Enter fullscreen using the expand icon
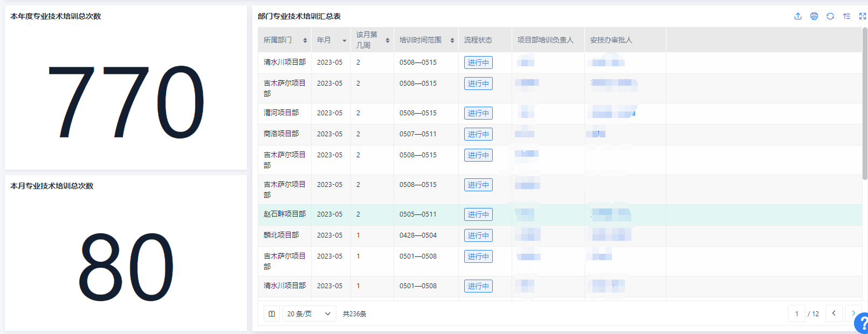This screenshot has width=868, height=334. pyautogui.click(x=862, y=16)
